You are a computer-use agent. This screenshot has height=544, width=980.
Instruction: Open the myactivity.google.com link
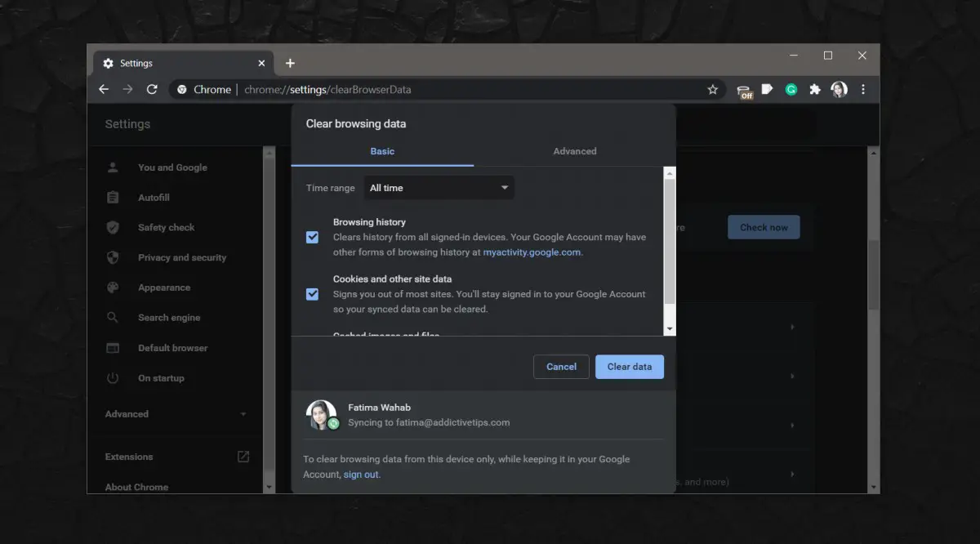point(532,252)
